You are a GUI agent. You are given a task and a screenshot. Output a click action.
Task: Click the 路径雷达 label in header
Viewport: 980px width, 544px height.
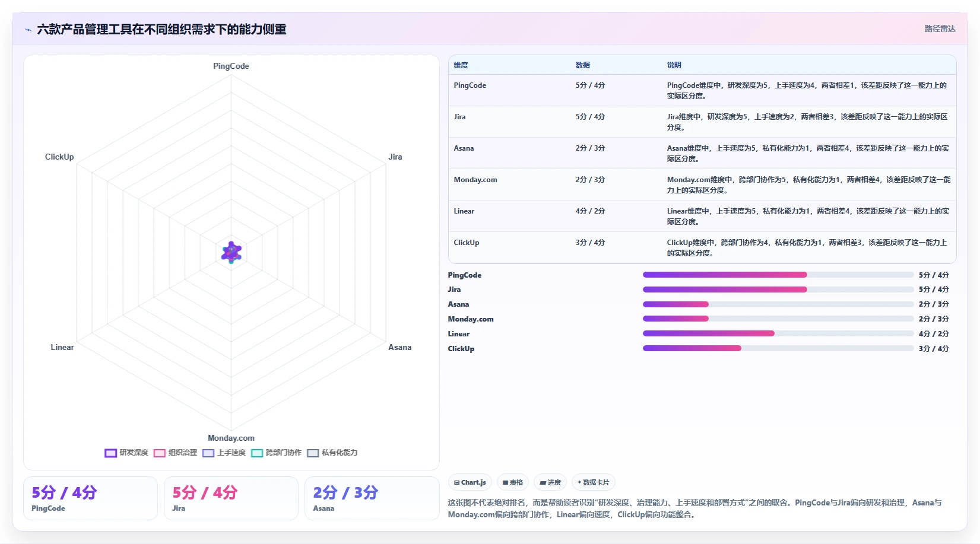click(x=940, y=28)
